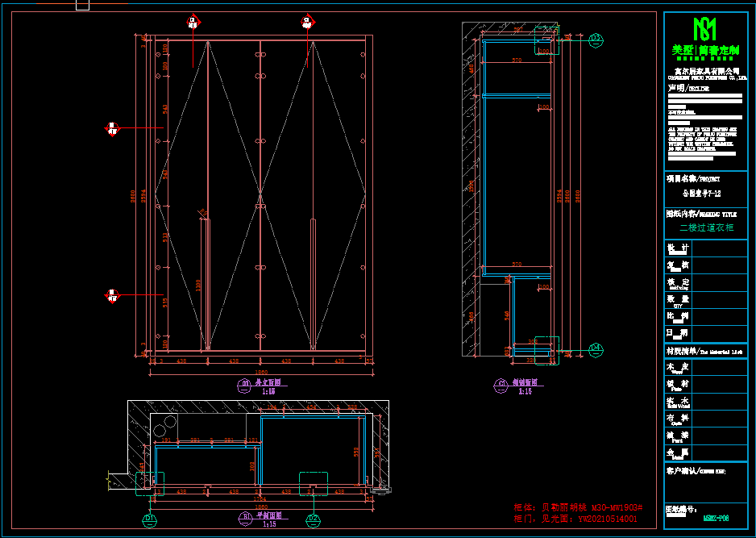Click the D4 detail marker on section

pyautogui.click(x=596, y=348)
